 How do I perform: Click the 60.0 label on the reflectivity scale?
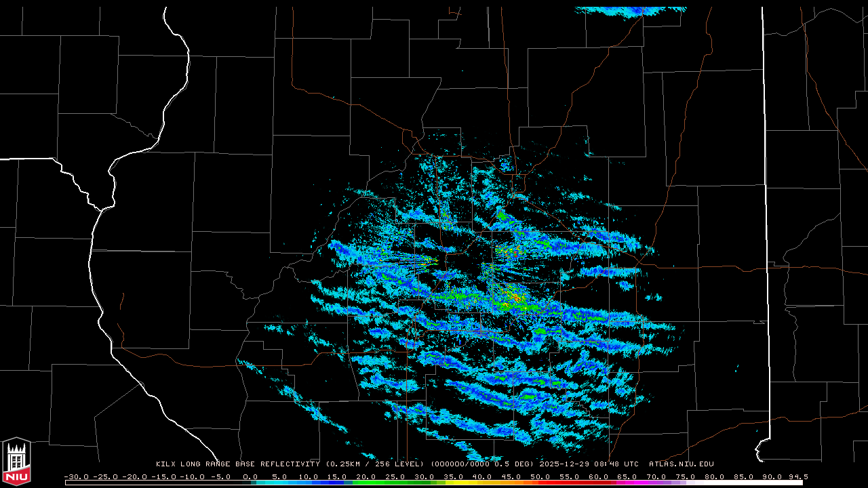click(x=599, y=476)
